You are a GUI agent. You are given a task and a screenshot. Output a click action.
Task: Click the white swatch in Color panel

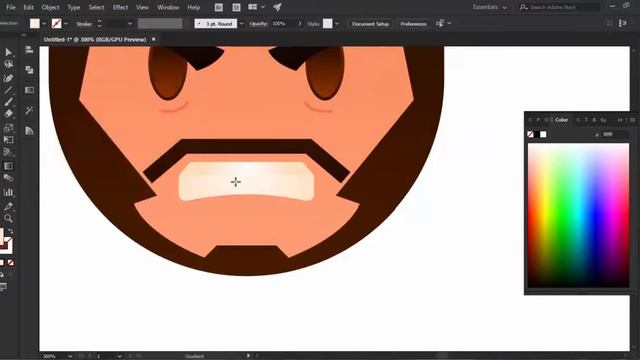pyautogui.click(x=543, y=134)
